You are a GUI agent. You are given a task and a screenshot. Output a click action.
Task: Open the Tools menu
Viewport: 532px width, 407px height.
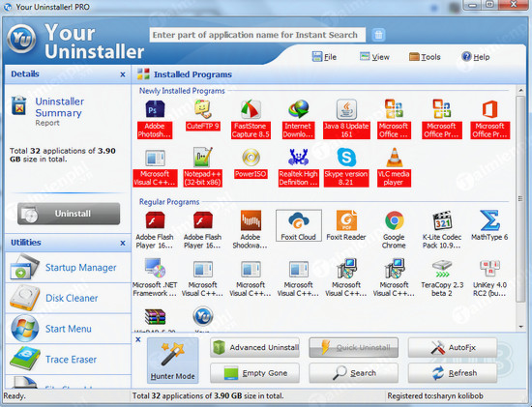(x=425, y=57)
